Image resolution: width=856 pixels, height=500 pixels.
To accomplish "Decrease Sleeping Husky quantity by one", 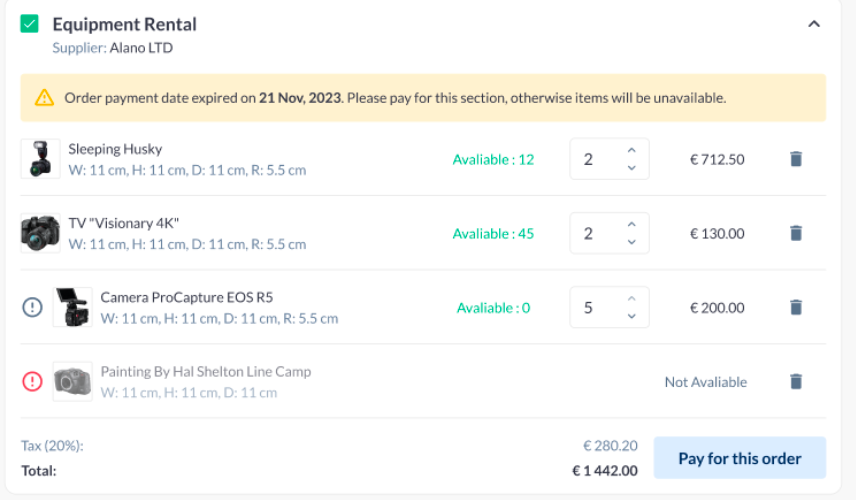I will click(631, 168).
